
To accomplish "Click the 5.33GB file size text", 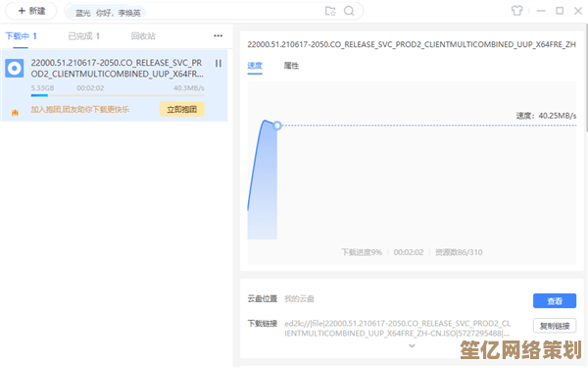I will [42, 88].
